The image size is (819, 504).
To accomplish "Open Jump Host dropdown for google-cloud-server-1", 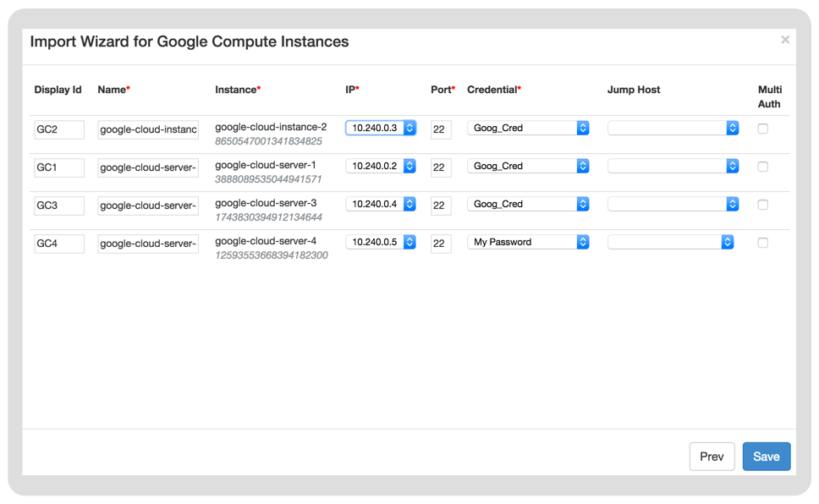I will pyautogui.click(x=673, y=166).
